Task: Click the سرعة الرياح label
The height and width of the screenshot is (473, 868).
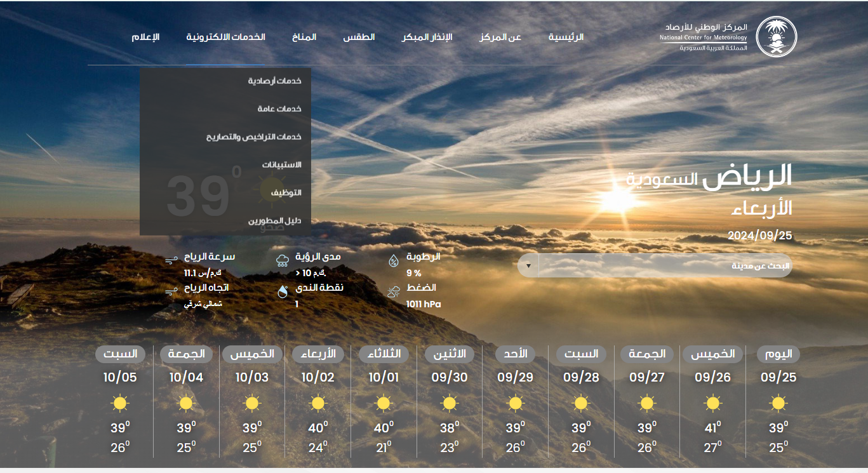Action: click(210, 256)
